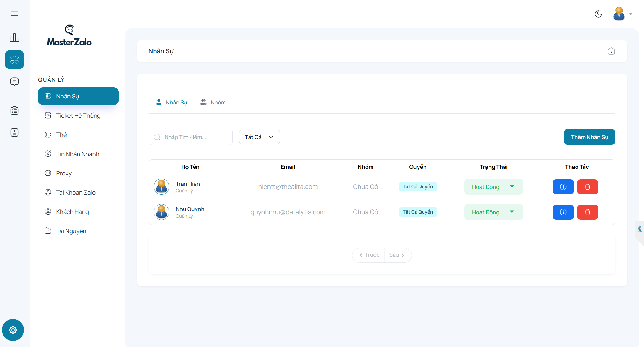Open Khách Hàng menu item
Viewport: 644px width, 347px height.
[x=78, y=212]
